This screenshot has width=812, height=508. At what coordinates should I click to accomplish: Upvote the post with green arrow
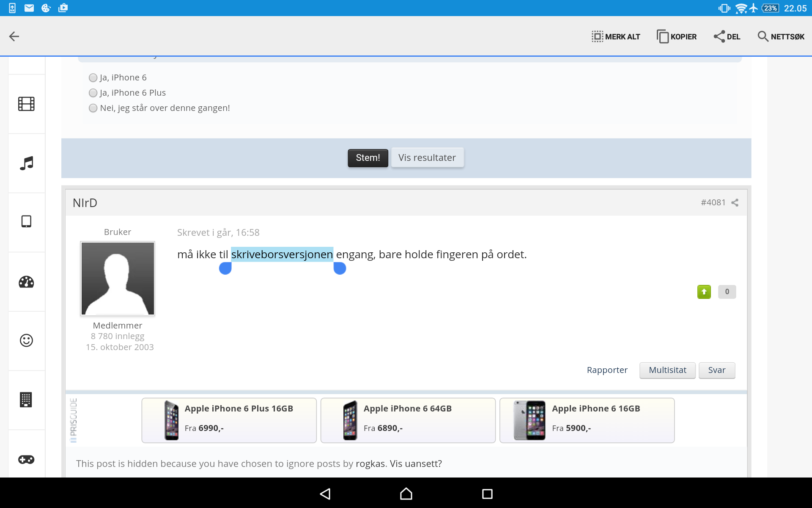click(704, 292)
